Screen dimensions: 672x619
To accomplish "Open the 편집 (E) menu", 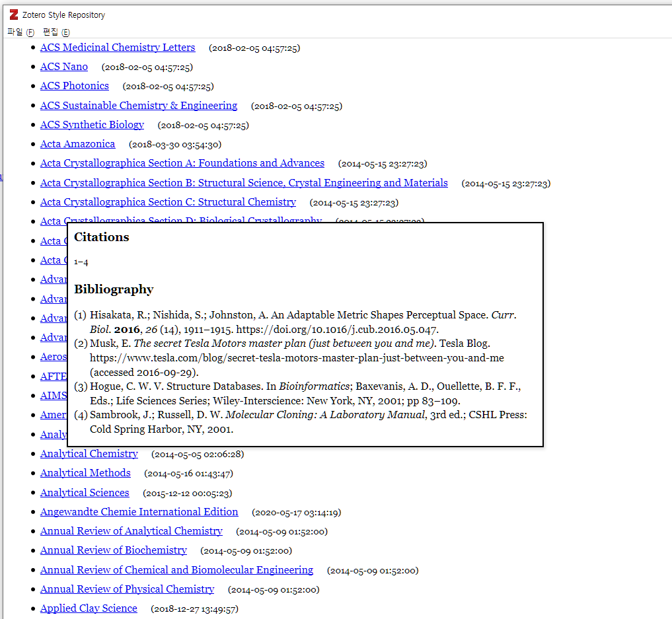I will (56, 32).
